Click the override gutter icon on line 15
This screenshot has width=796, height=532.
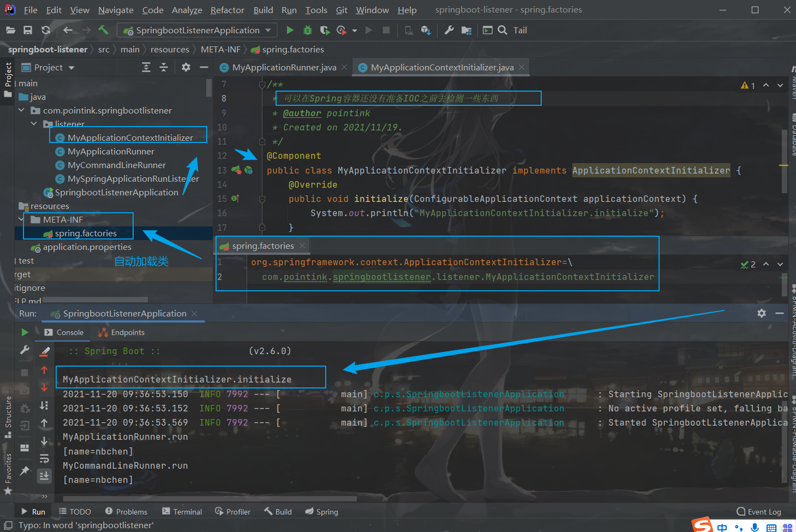click(235, 199)
